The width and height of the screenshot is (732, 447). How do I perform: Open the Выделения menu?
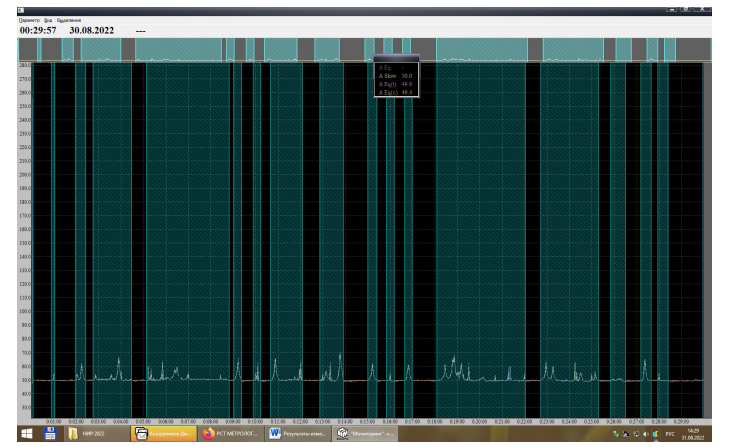click(69, 20)
